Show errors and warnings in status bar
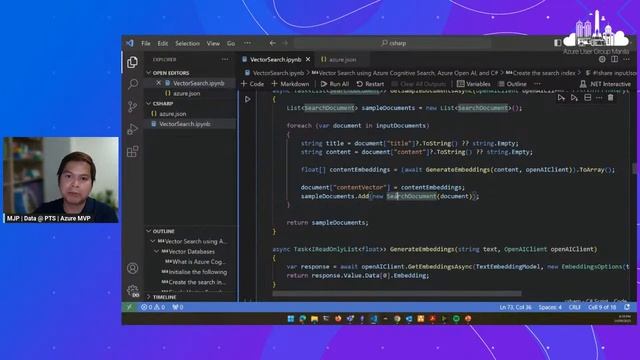Image resolution: width=640 pixels, height=360 pixels. [x=153, y=307]
